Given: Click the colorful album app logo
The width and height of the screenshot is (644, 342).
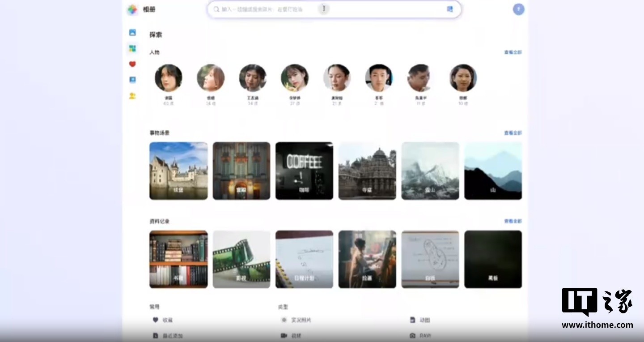Looking at the screenshot, I should (x=132, y=9).
